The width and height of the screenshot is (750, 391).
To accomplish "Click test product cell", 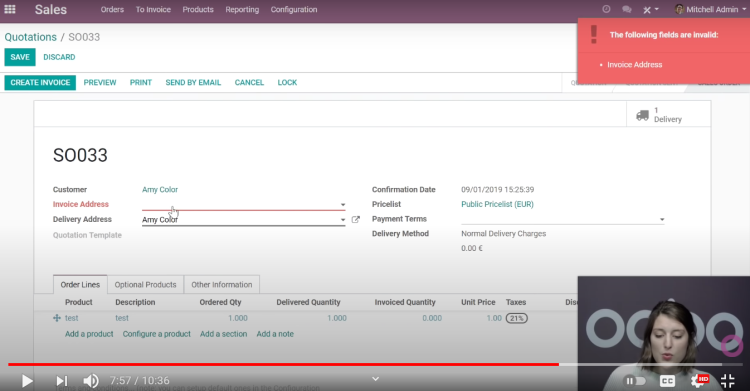I will (72, 318).
